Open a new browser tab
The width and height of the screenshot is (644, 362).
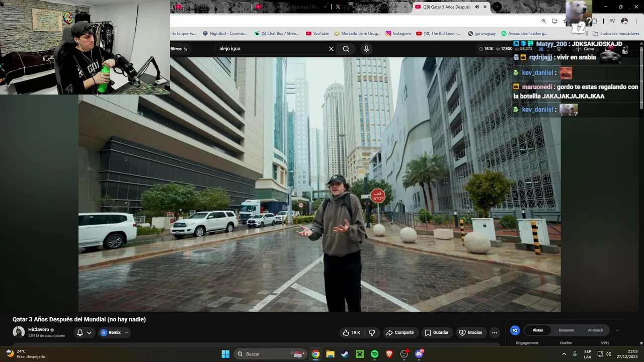point(497,7)
